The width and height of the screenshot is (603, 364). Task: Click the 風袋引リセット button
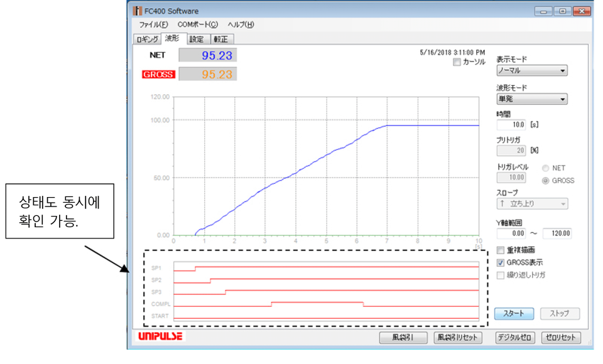click(x=458, y=338)
